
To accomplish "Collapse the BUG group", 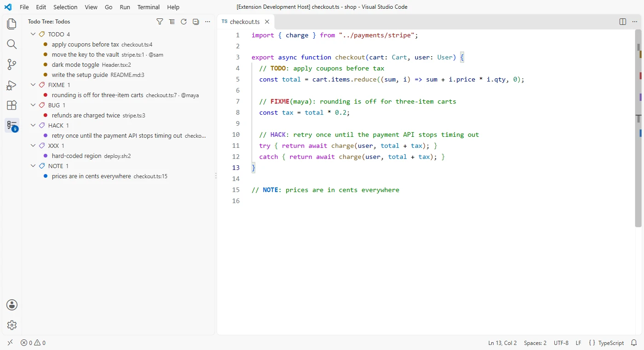I will point(33,105).
